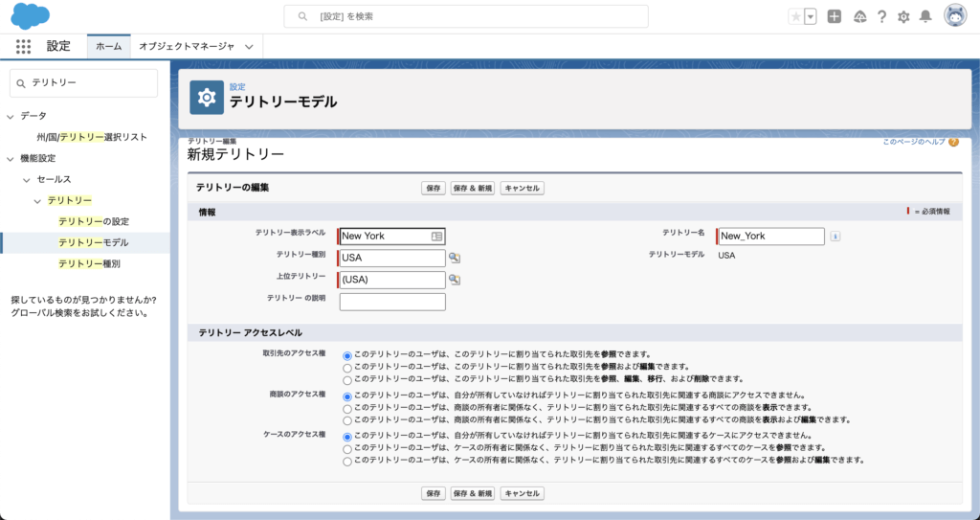Open the オブジェクトマネージャ tab dropdown chevron
The height and width of the screenshot is (520, 980).
click(x=249, y=47)
